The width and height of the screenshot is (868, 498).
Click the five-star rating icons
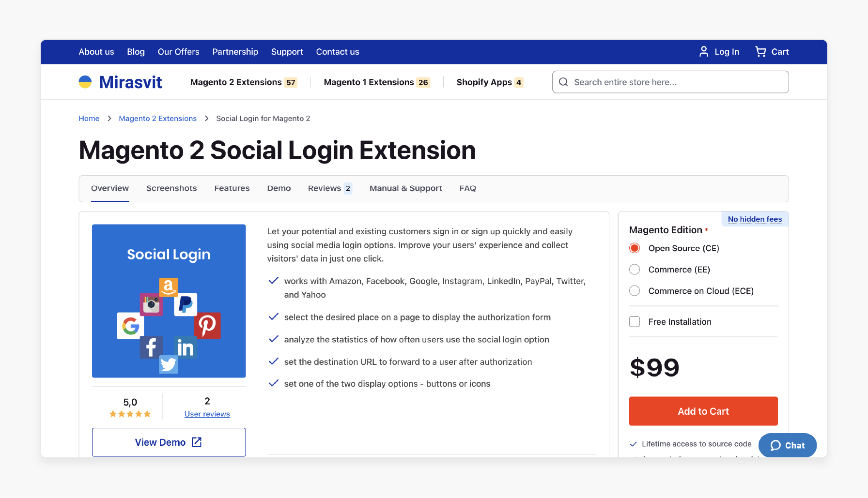(x=130, y=414)
